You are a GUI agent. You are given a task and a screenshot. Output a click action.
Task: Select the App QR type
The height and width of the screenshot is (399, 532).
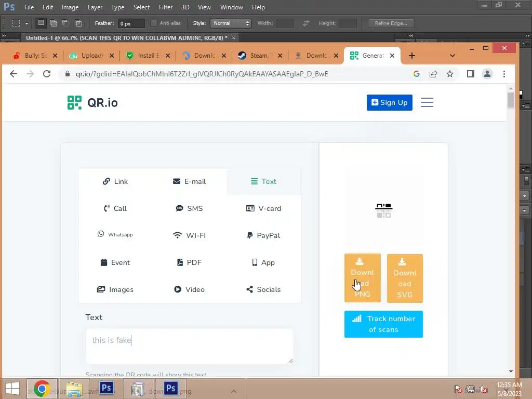263,262
